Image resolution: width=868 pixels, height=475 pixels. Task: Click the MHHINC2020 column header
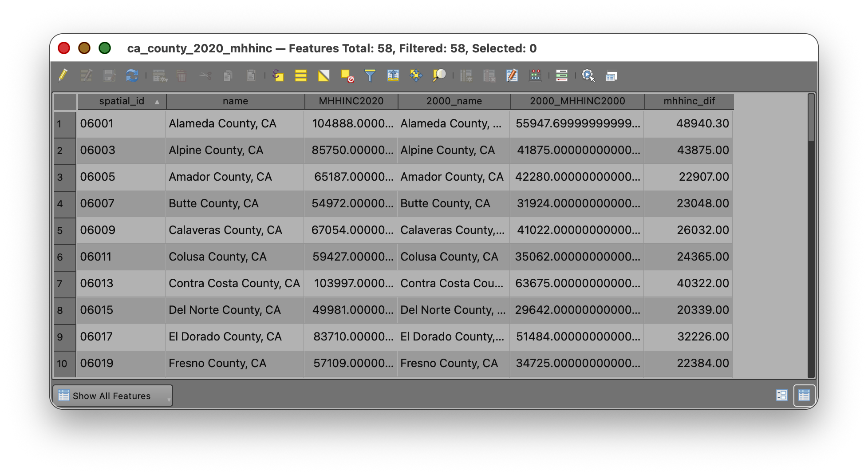[351, 101]
